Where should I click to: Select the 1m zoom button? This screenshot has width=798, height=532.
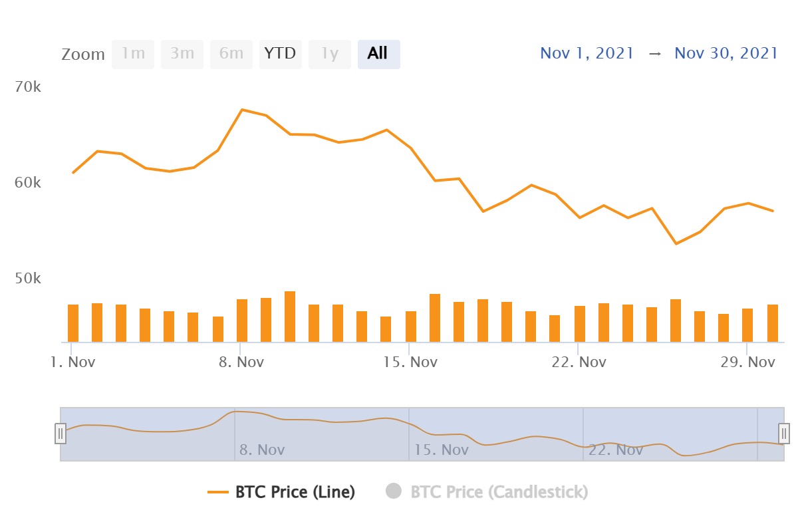133,54
